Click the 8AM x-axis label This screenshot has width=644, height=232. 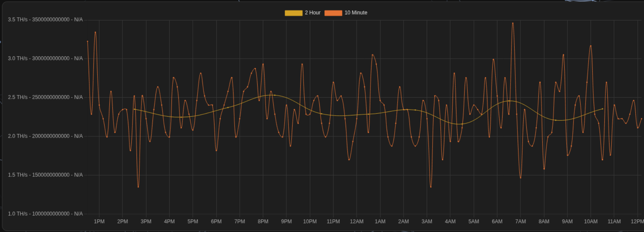pyautogui.click(x=544, y=222)
